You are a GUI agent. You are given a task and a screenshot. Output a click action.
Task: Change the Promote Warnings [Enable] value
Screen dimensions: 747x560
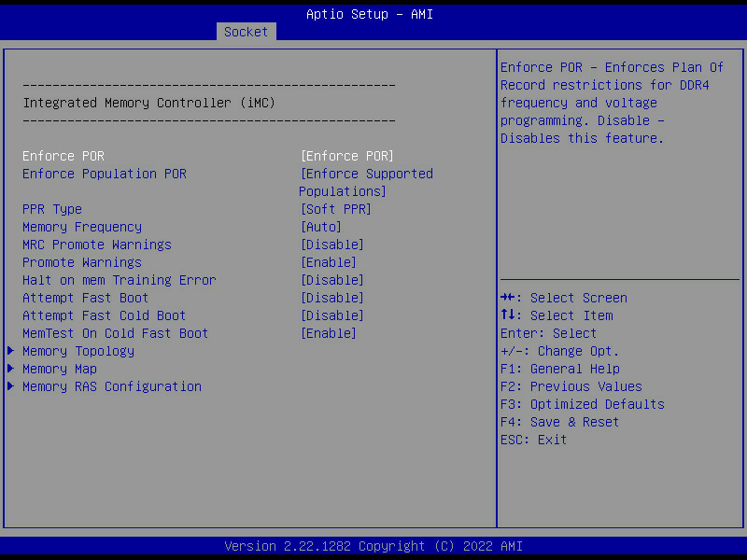pyautogui.click(x=329, y=262)
